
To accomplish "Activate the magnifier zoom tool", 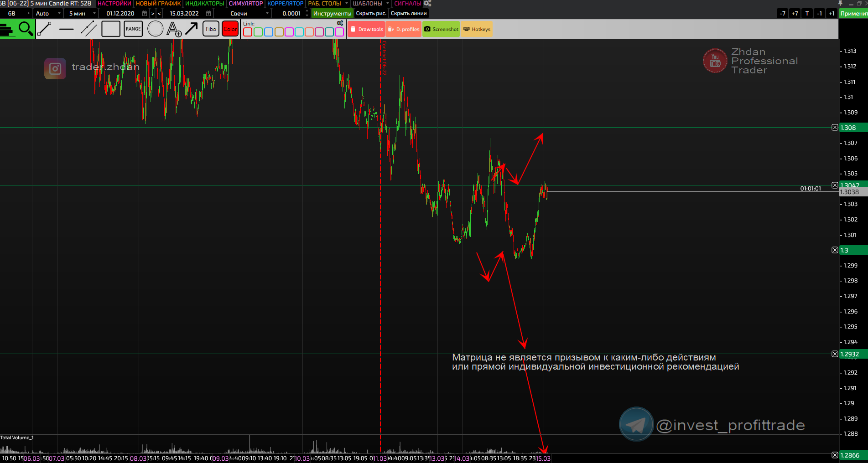I will [x=26, y=29].
